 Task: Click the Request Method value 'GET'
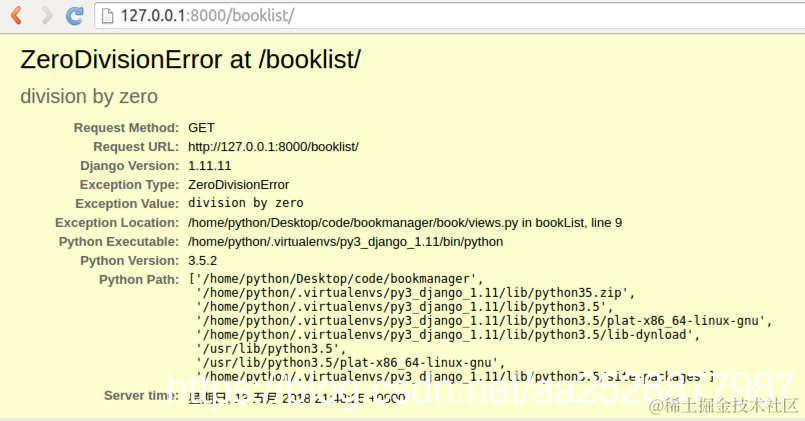click(x=201, y=127)
